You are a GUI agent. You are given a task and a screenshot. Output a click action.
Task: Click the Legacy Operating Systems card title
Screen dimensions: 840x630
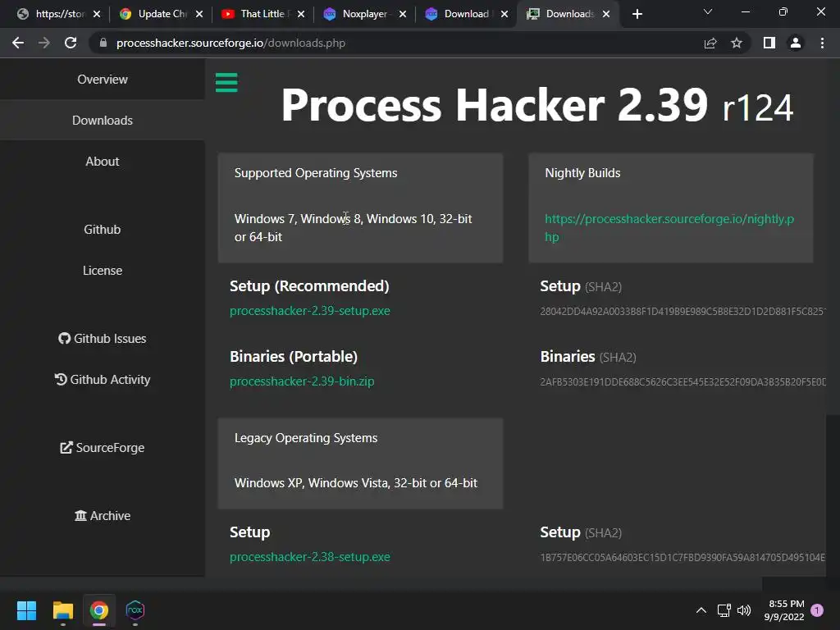point(306,438)
